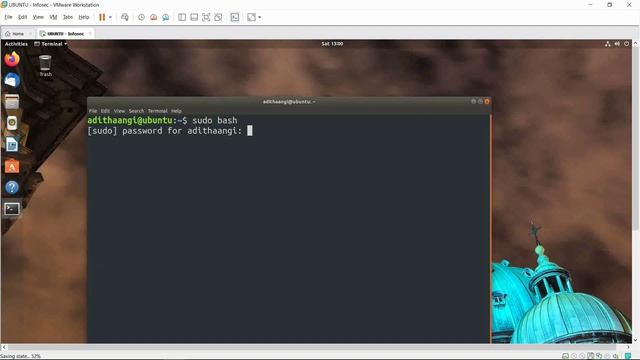The image size is (640, 360).
Task: Click the Terminal icon in the dock
Action: [12, 209]
